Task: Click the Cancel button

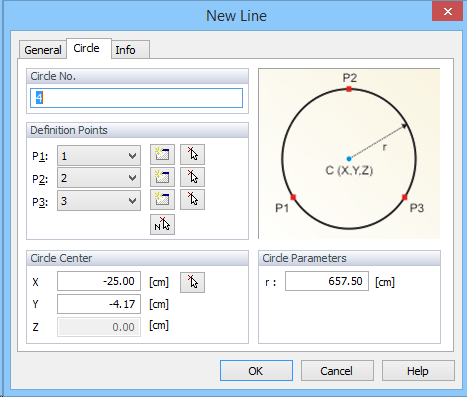Action: click(x=337, y=371)
